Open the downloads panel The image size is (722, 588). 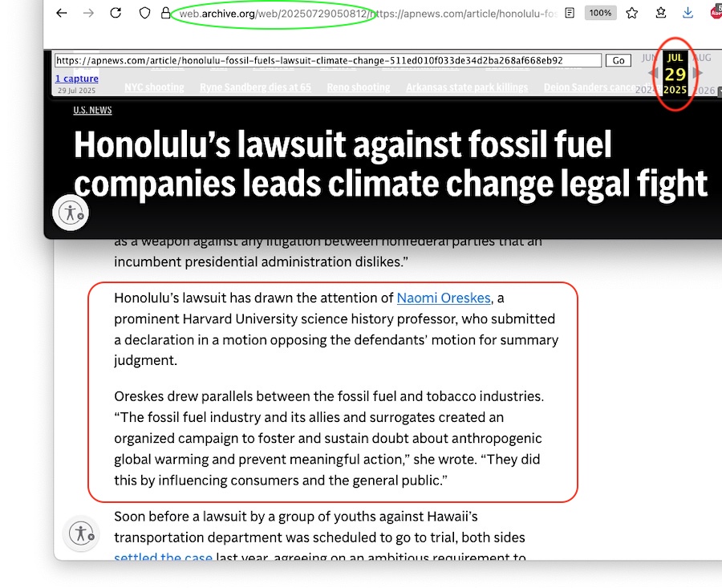[688, 13]
